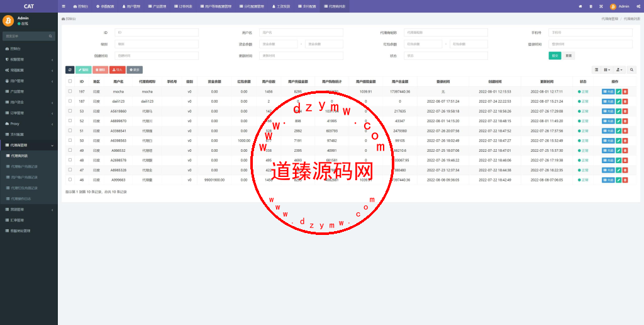Image resolution: width=644 pixels, height=325 pixels.
Task: Click the 重置 reset button
Action: pyautogui.click(x=569, y=55)
